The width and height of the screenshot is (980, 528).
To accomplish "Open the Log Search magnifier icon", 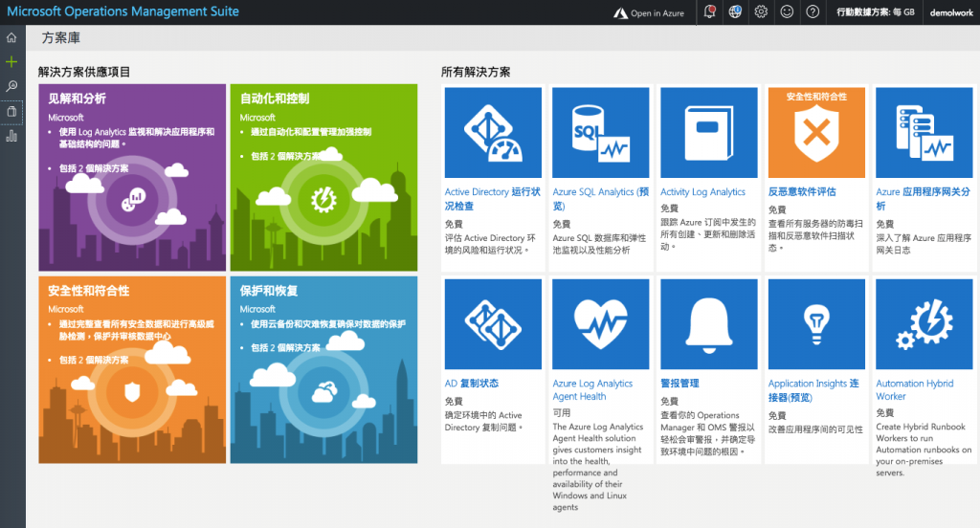I will tap(11, 86).
